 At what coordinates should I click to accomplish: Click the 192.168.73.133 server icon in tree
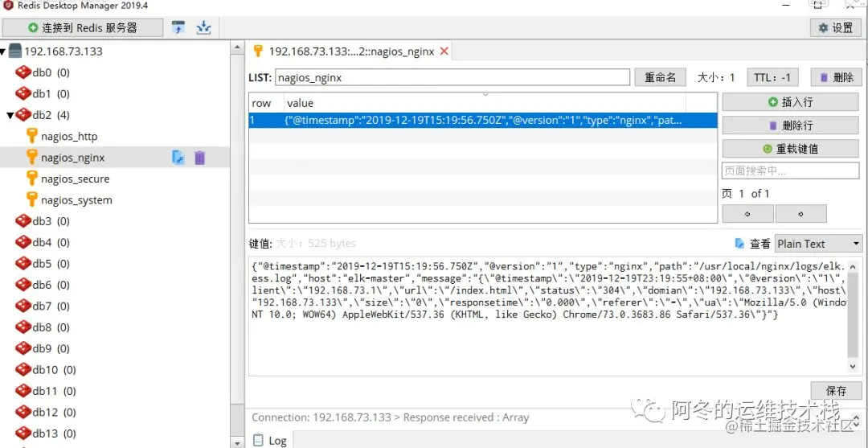coord(15,51)
